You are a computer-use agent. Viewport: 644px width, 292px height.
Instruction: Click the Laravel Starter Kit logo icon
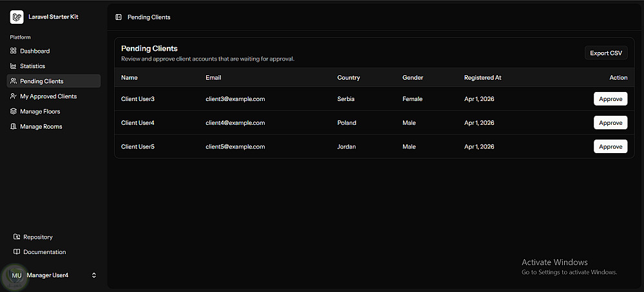click(x=17, y=17)
